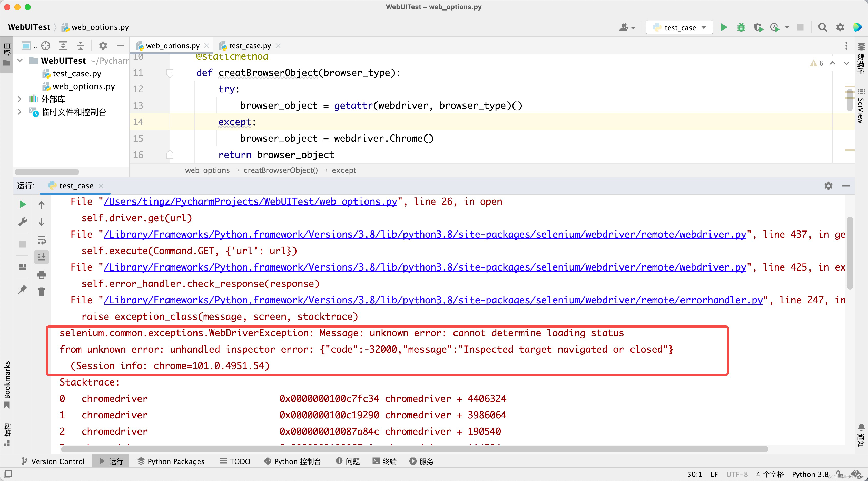Expand the 外部库 tree node
The image size is (868, 481).
tap(19, 99)
